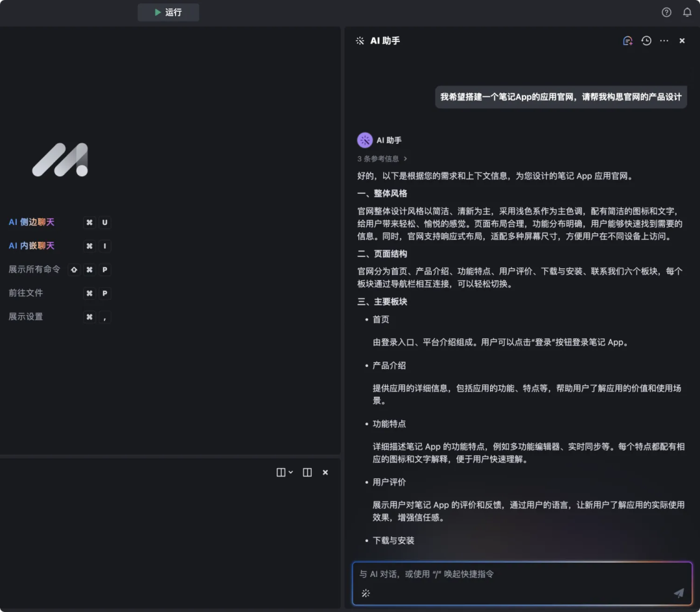
Task: Select the split-view layout icon in bottom panel
Action: [307, 472]
